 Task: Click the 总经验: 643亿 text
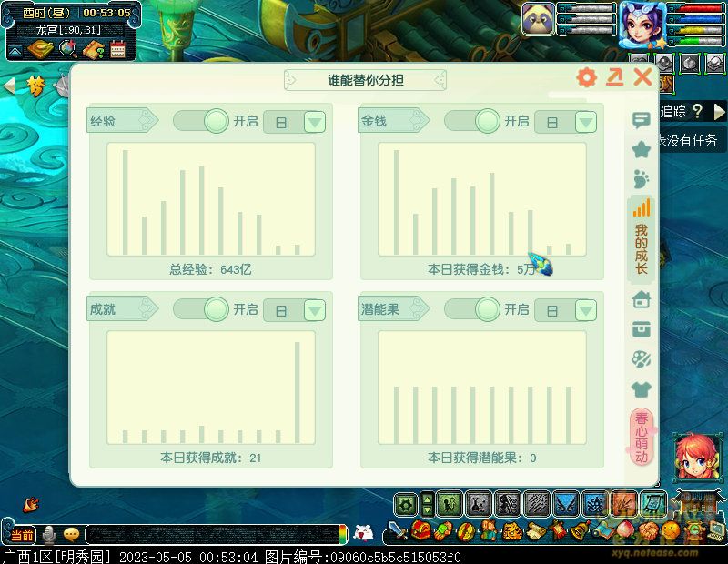(x=210, y=269)
